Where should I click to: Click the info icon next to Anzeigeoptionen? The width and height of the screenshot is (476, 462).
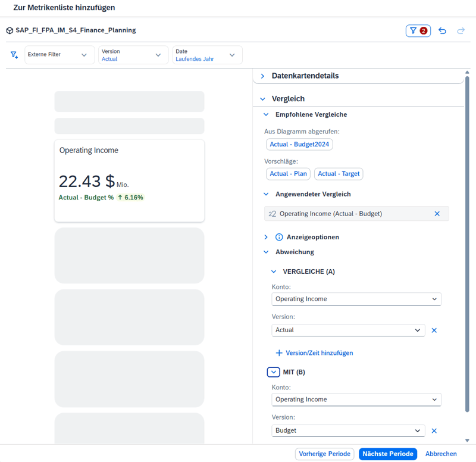[279, 236]
